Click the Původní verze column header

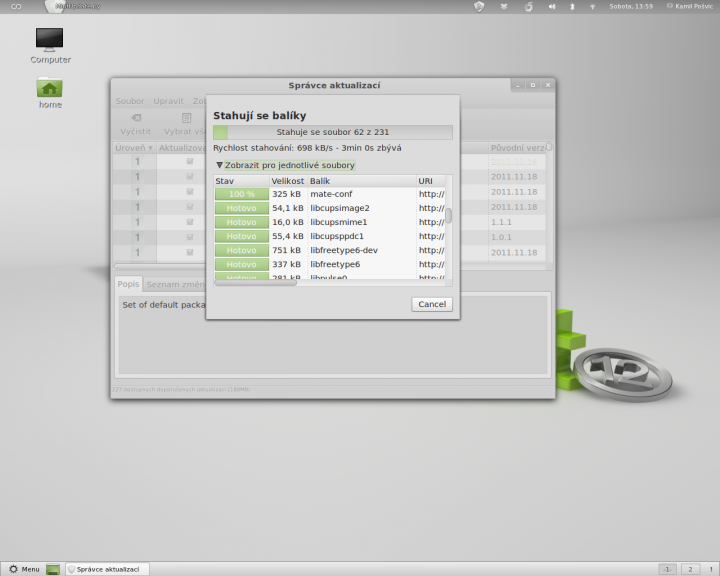[x=517, y=148]
